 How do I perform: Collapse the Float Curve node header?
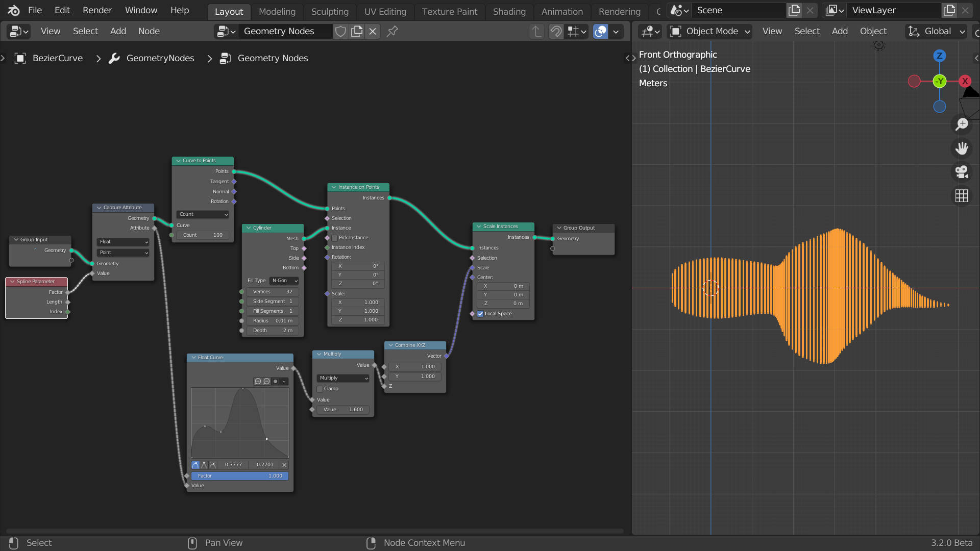tap(194, 357)
